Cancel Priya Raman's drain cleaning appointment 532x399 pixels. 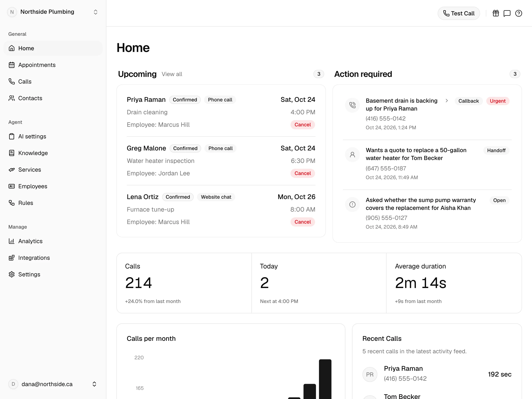(x=303, y=124)
